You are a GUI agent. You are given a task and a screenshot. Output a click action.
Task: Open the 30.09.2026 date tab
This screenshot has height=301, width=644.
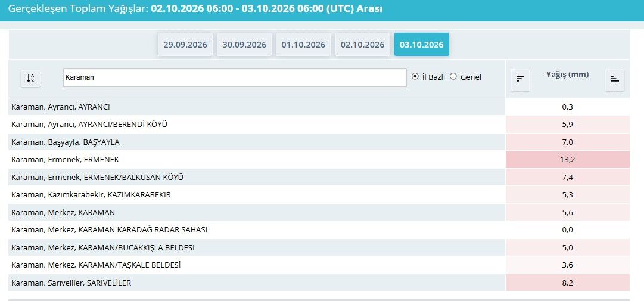tap(244, 44)
